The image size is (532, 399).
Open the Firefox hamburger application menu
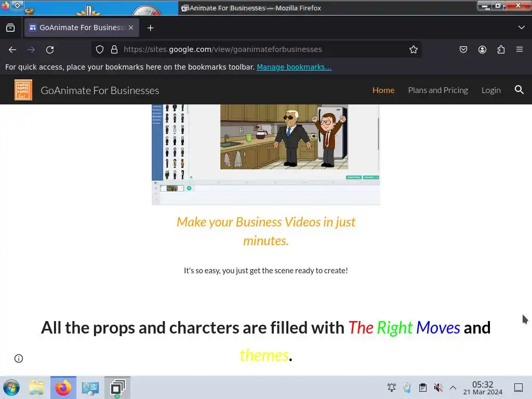coord(520,49)
